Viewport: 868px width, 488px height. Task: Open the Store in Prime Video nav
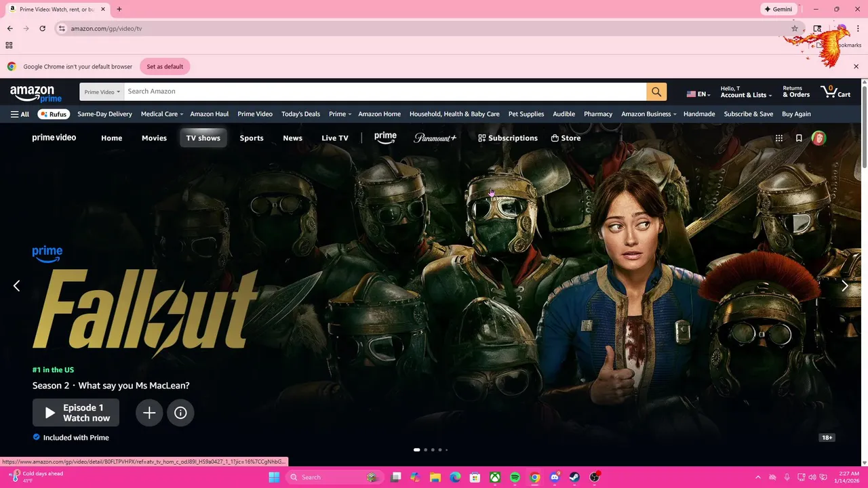[566, 138]
